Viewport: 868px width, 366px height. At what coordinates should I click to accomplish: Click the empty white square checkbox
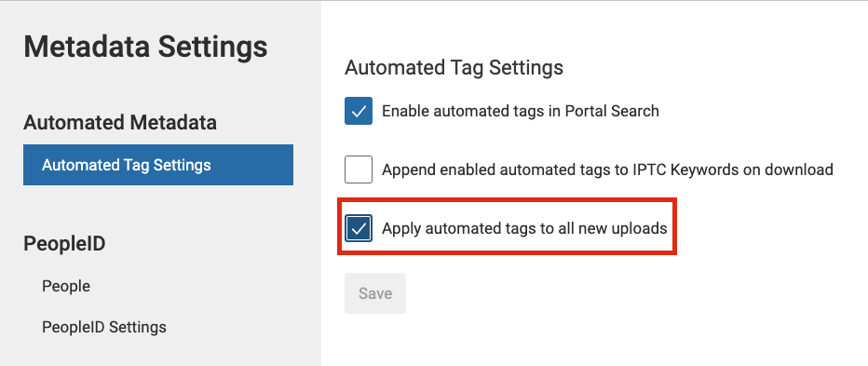click(x=359, y=169)
